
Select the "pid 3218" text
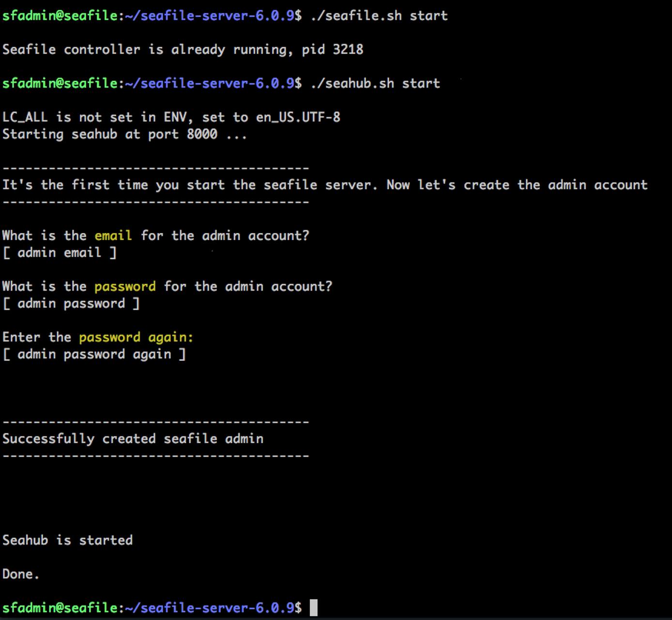click(332, 49)
